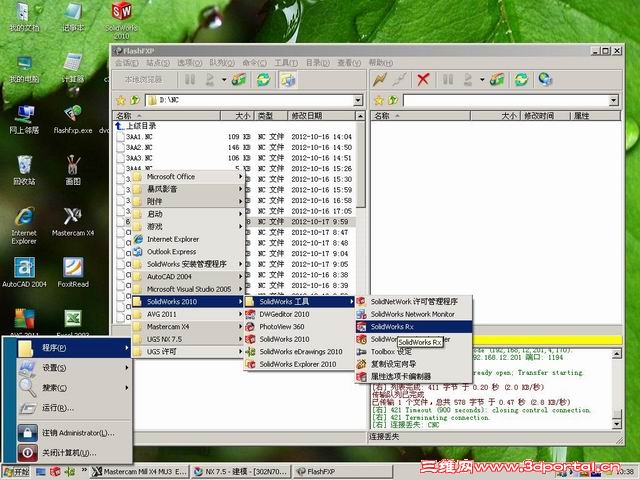Launch AutoCAD 2004 desktop icon
Screen dimensions: 640x480
click(x=24, y=273)
